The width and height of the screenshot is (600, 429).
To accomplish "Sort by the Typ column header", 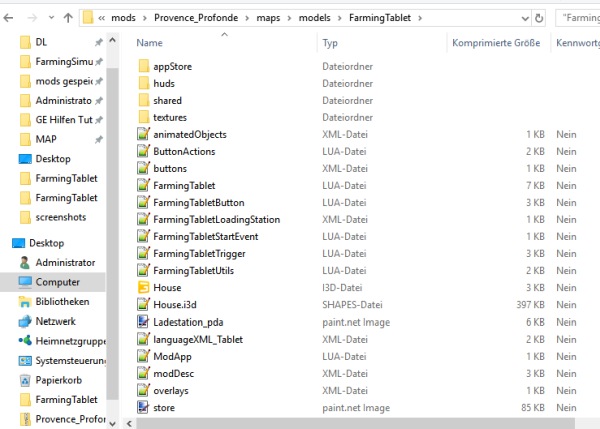I will 330,43.
